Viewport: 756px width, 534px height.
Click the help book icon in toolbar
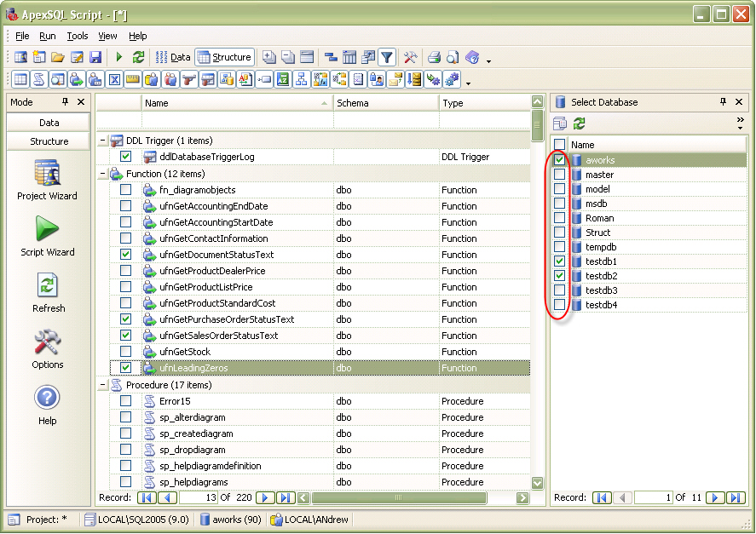pos(472,57)
